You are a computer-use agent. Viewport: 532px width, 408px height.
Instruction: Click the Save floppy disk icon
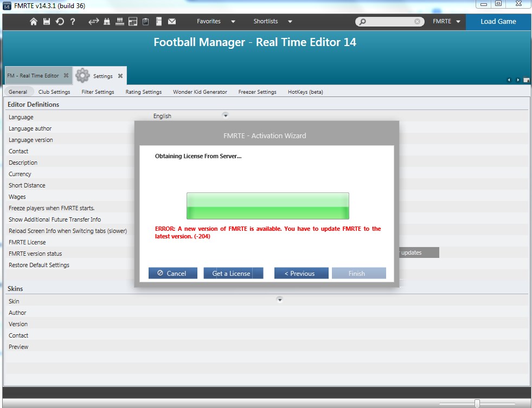point(47,22)
